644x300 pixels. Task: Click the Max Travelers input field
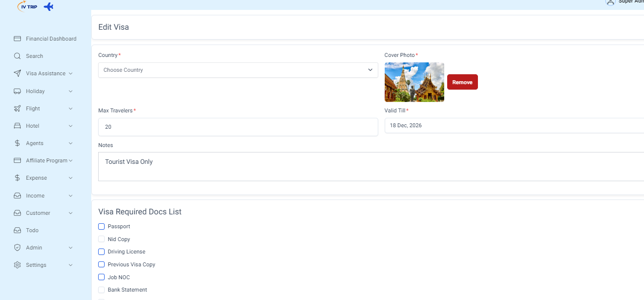[238, 127]
